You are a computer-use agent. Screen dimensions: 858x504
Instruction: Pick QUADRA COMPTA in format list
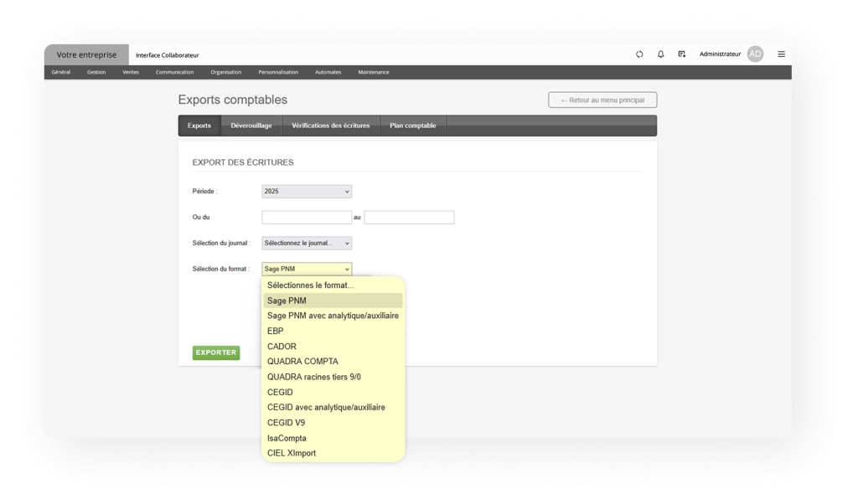click(x=302, y=362)
